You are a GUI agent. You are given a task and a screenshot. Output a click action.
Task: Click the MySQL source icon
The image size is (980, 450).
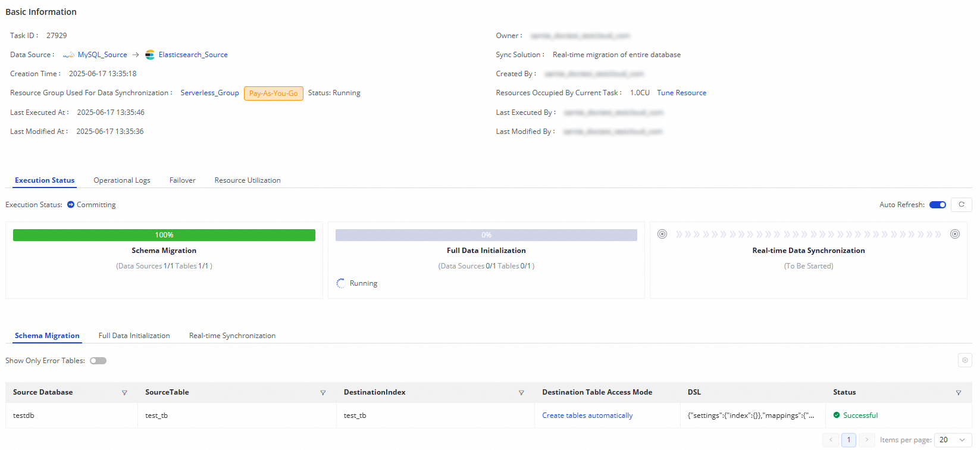[68, 55]
